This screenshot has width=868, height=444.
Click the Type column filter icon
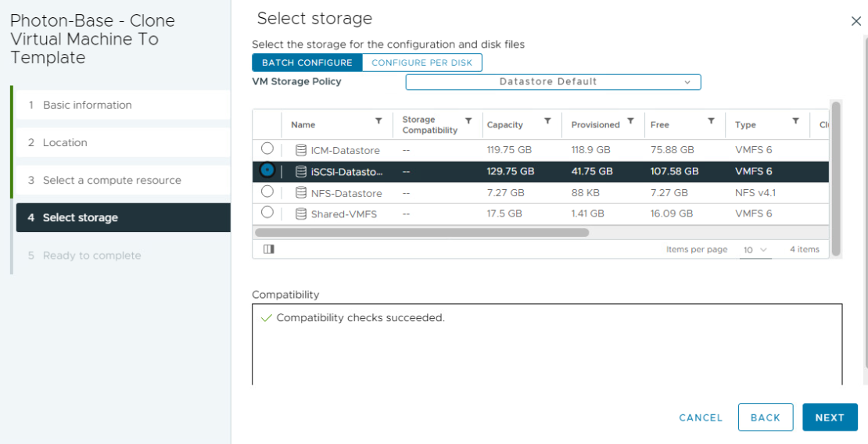[x=795, y=120]
